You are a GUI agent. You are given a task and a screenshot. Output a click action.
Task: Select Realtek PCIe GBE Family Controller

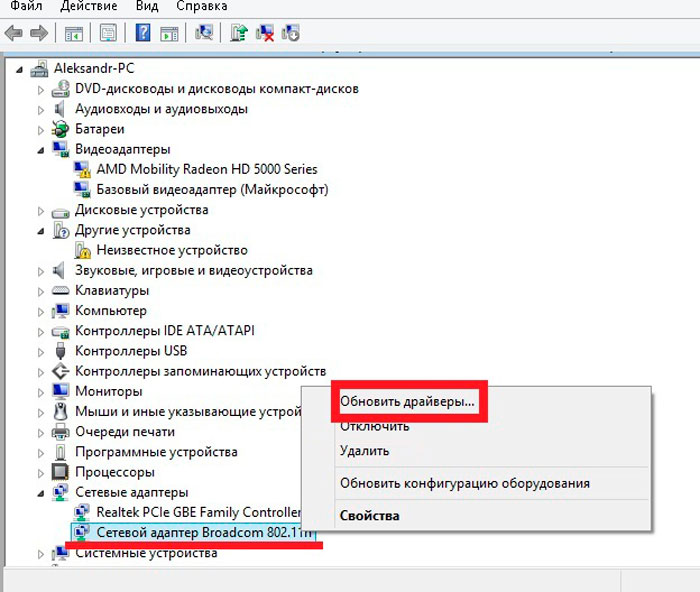[199, 512]
